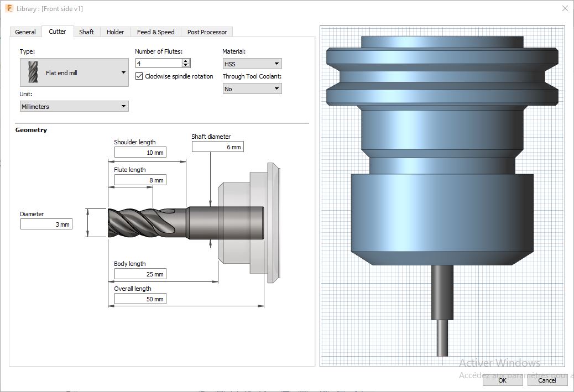Open the Type dropdown showing Flat end mill
The height and width of the screenshot is (392, 574).
pyautogui.click(x=74, y=72)
